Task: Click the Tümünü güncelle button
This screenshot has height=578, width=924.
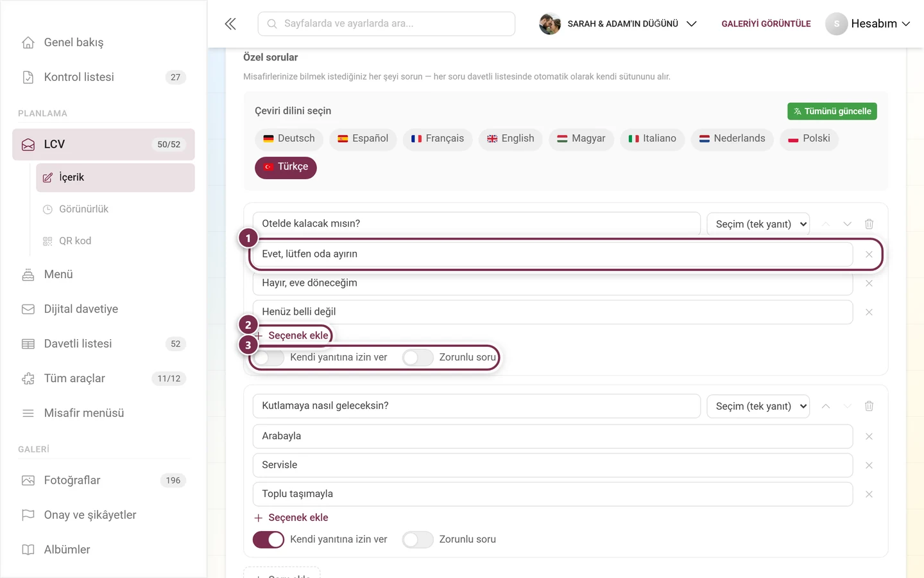Action: (832, 111)
